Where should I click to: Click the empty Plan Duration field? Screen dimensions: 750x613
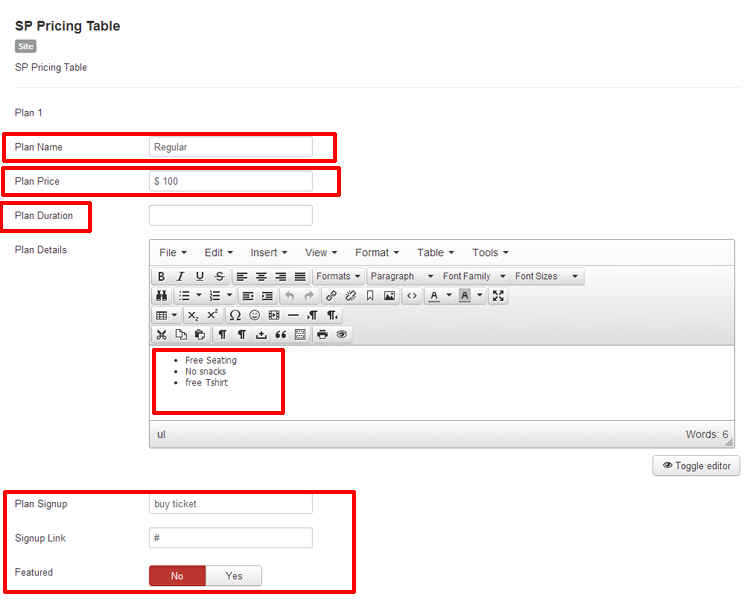coord(231,216)
